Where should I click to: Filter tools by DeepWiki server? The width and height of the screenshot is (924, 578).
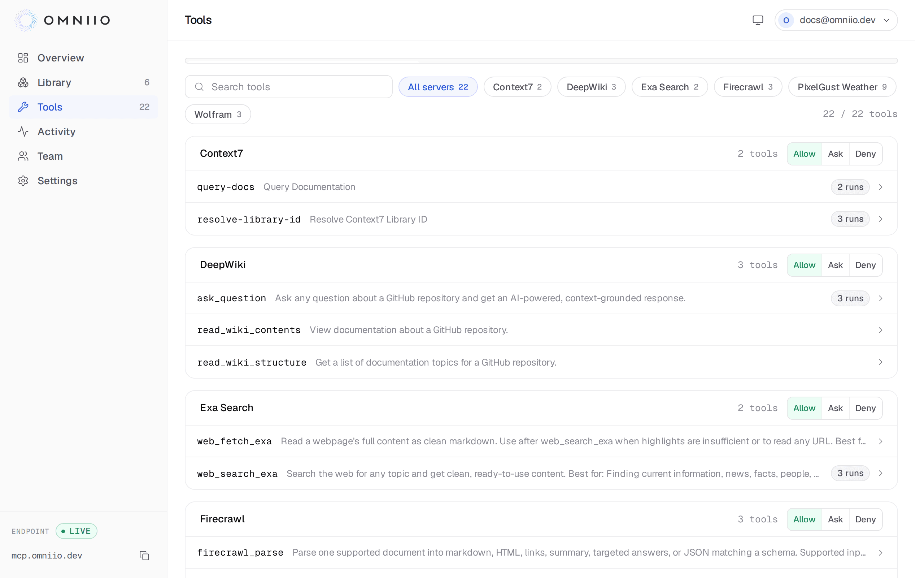click(x=591, y=87)
